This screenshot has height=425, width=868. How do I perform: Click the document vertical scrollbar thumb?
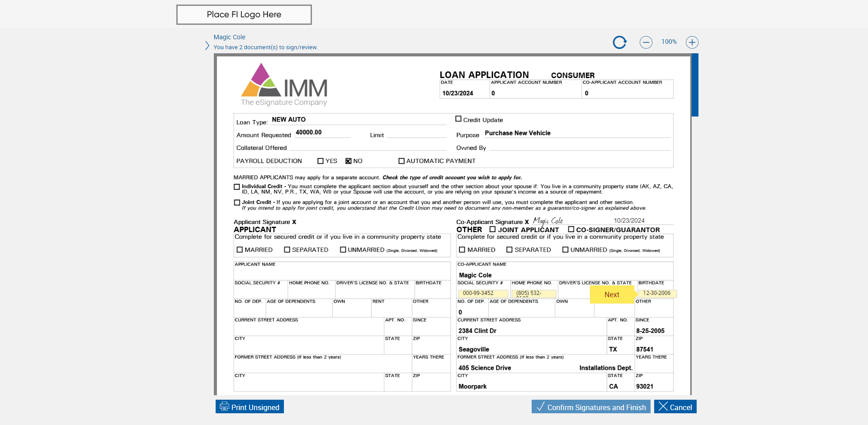tap(695, 85)
